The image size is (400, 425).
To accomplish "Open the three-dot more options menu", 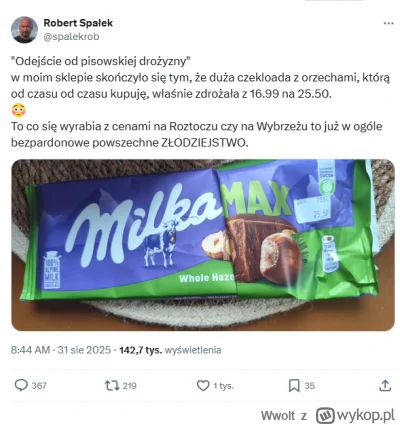I will 388,24.
